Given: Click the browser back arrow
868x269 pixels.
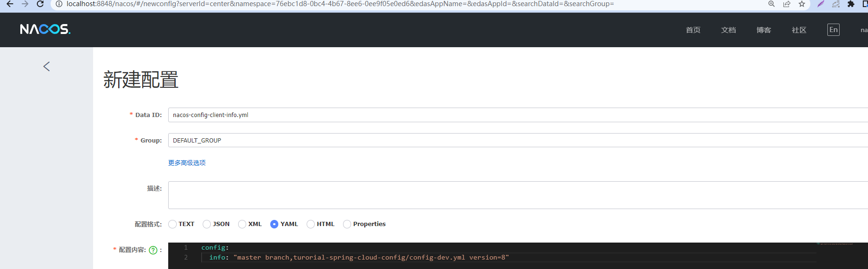Looking at the screenshot, I should coord(10,4).
